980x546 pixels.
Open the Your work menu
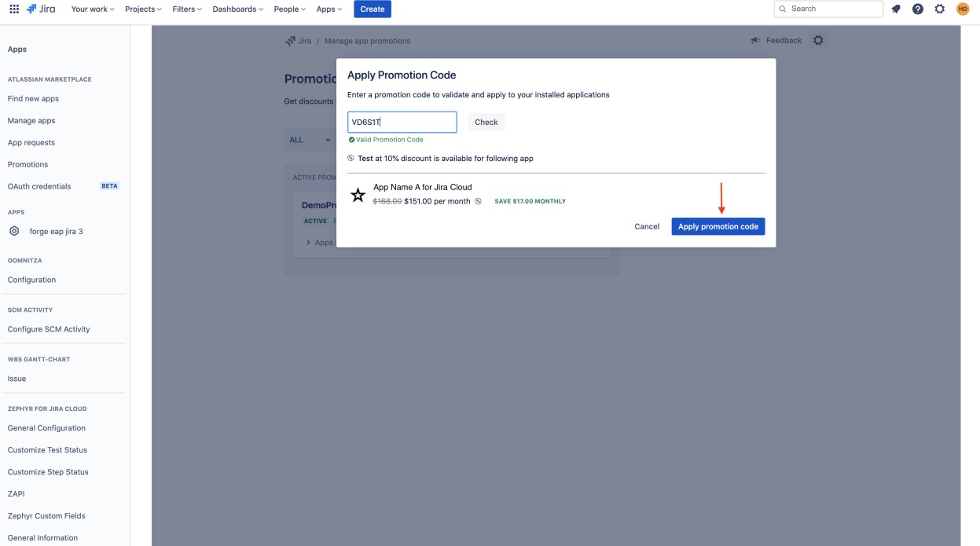pyautogui.click(x=88, y=9)
